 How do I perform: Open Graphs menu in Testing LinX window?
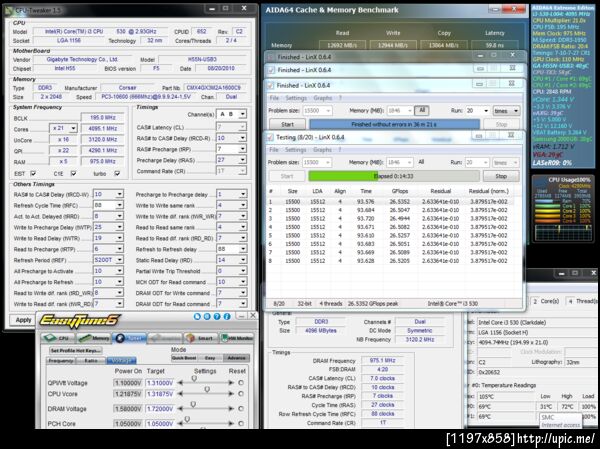click(x=322, y=150)
